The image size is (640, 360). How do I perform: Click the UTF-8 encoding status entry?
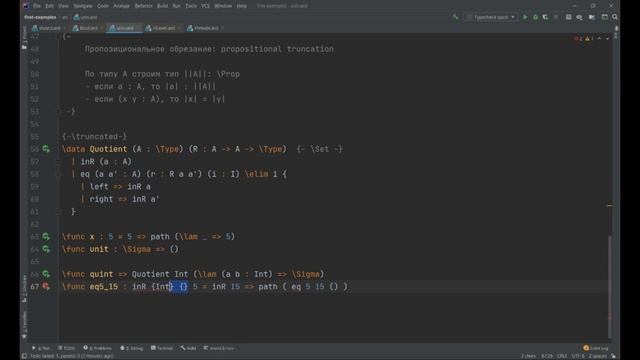pos(577,356)
